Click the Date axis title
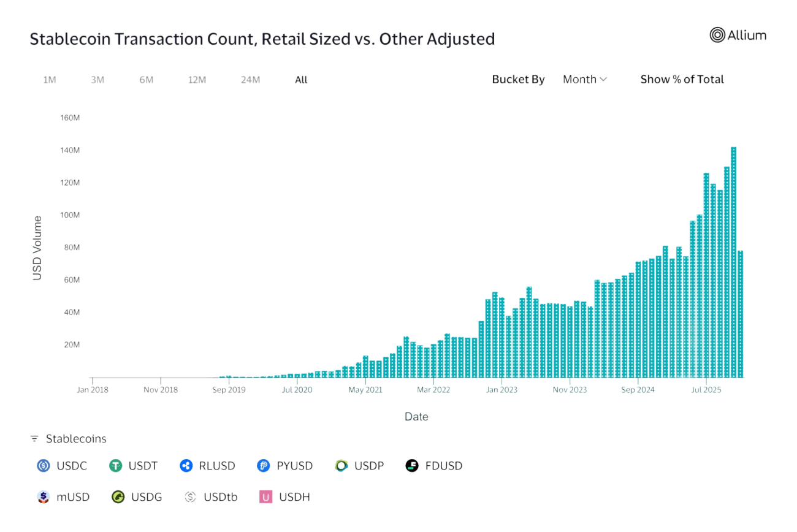 pyautogui.click(x=416, y=417)
